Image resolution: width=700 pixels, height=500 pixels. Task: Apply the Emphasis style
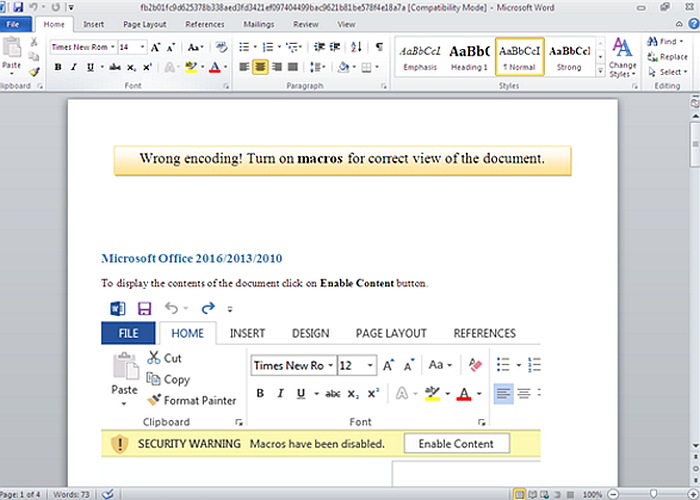420,57
